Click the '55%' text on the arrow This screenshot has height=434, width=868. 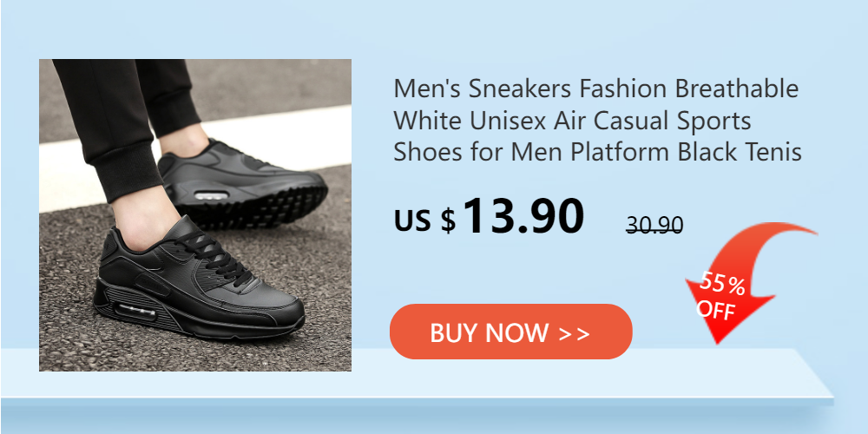722,284
